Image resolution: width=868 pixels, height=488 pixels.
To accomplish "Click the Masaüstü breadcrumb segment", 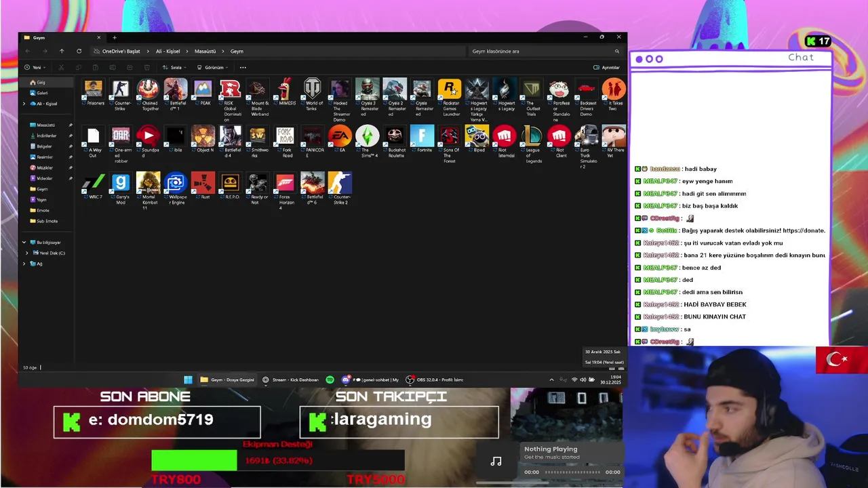I will [x=205, y=51].
